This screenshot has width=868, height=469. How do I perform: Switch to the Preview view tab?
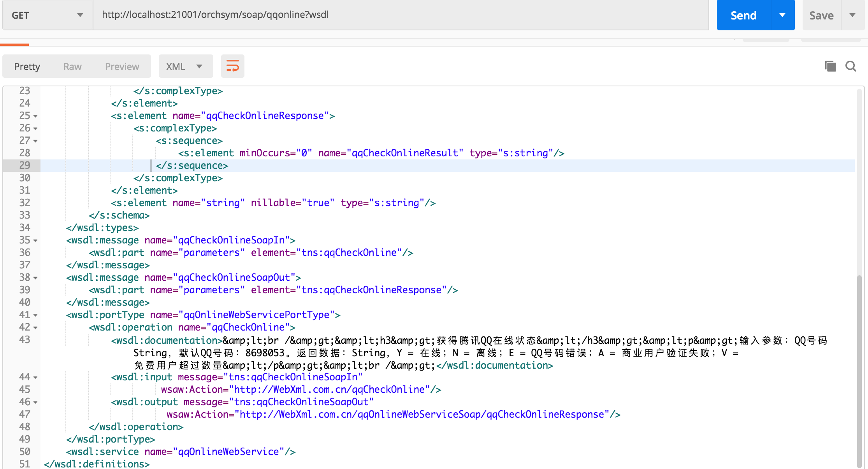[122, 66]
